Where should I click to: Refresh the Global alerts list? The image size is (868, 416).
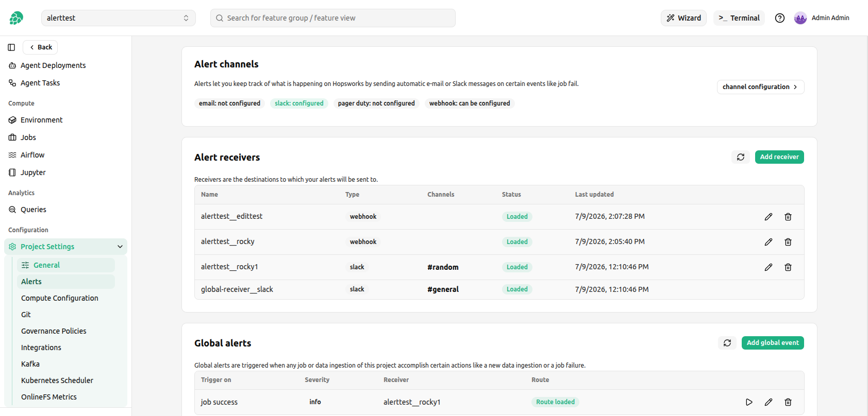coord(727,343)
